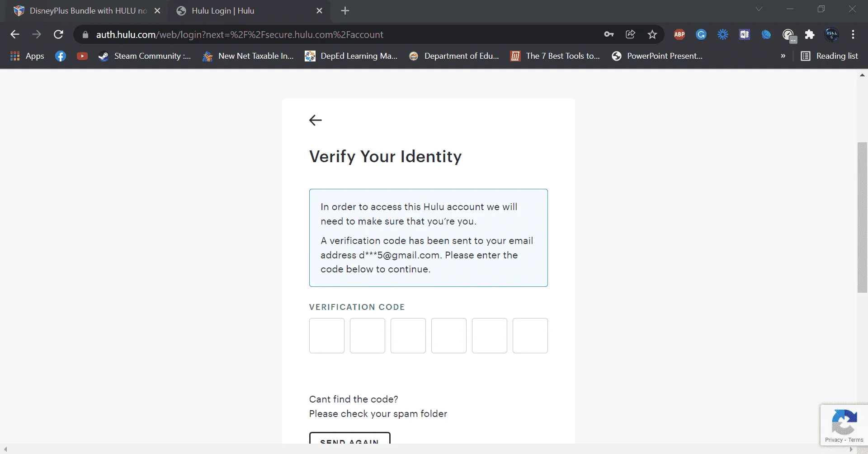Viewport: 868px width, 454px height.
Task: Go back using the browser back arrow
Action: (x=15, y=34)
